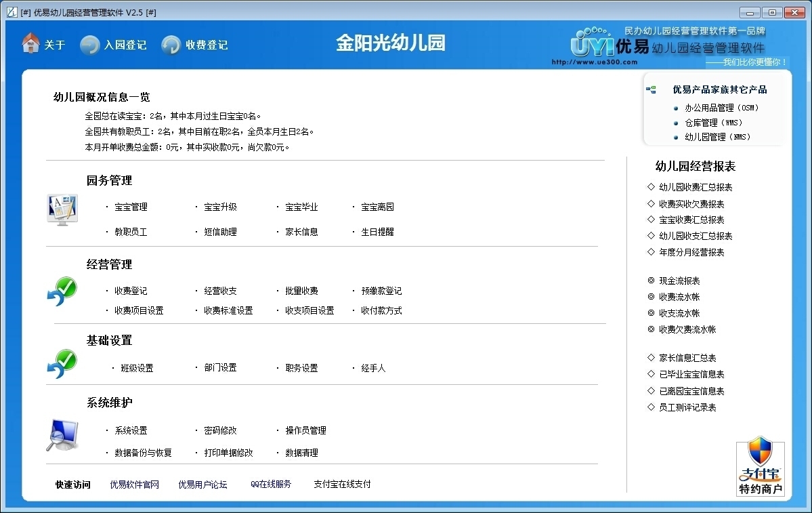Open 入园登记 from the top toolbar
Image resolution: width=812 pixels, height=513 pixels.
point(125,45)
